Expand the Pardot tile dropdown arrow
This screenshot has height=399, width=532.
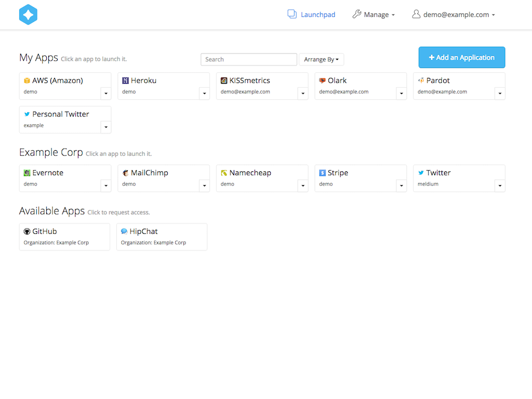[x=500, y=94]
